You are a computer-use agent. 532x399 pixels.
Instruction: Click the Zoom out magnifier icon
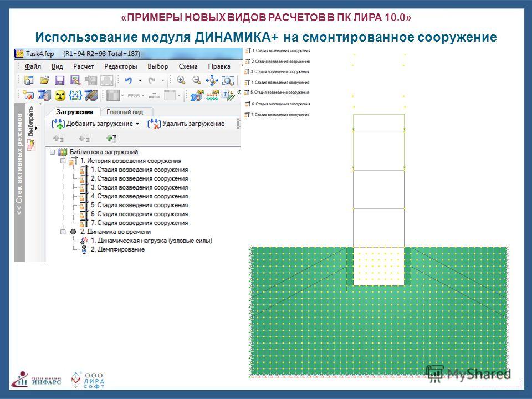(x=196, y=80)
